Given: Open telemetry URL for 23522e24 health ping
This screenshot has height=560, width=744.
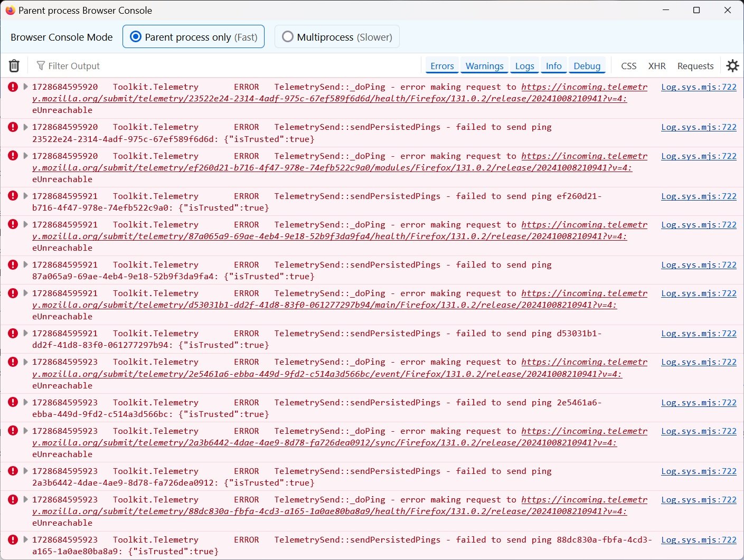Looking at the screenshot, I should coord(329,98).
